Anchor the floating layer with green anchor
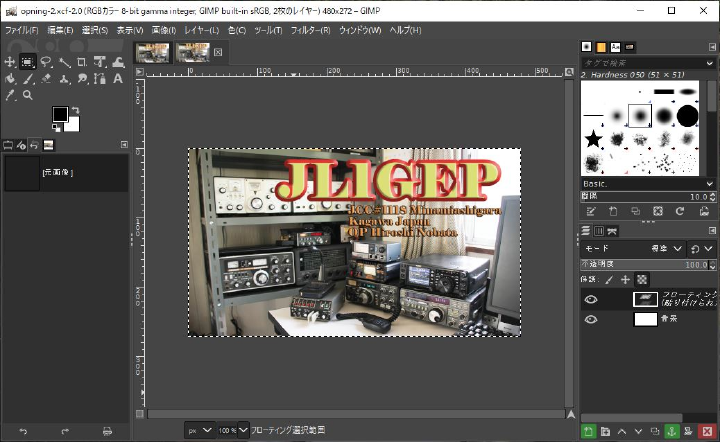Viewport: 720px width, 442px height. tap(672, 431)
